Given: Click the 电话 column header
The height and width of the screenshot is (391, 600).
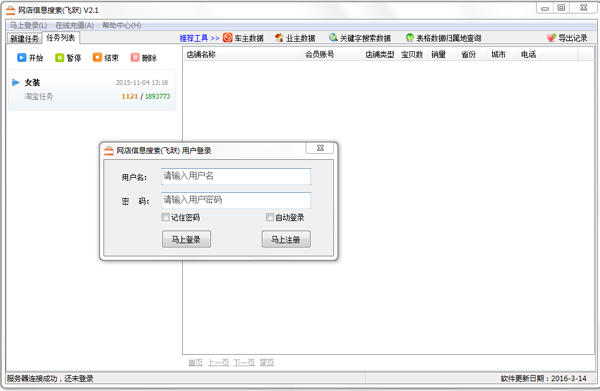Looking at the screenshot, I should (x=548, y=54).
